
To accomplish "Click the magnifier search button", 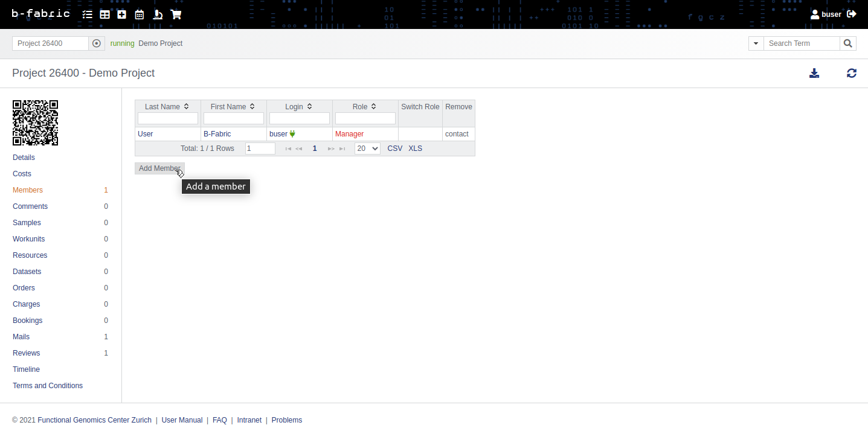I will 848,43.
